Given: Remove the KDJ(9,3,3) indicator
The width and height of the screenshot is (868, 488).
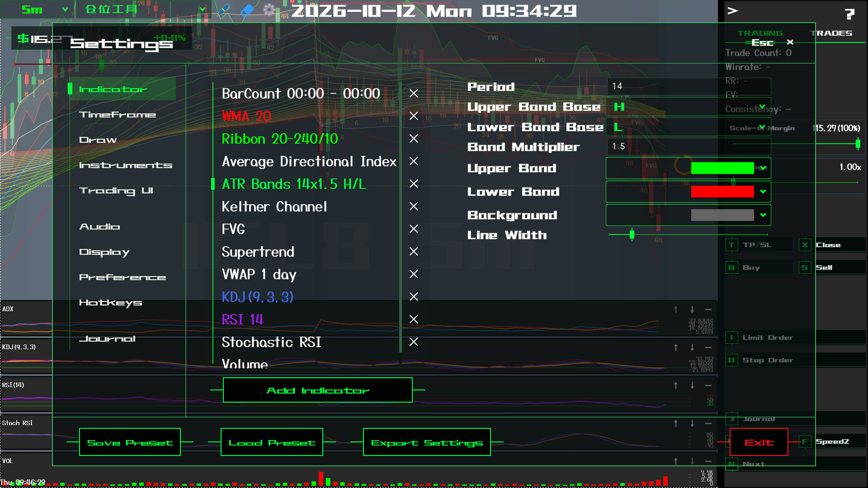Looking at the screenshot, I should [x=413, y=297].
